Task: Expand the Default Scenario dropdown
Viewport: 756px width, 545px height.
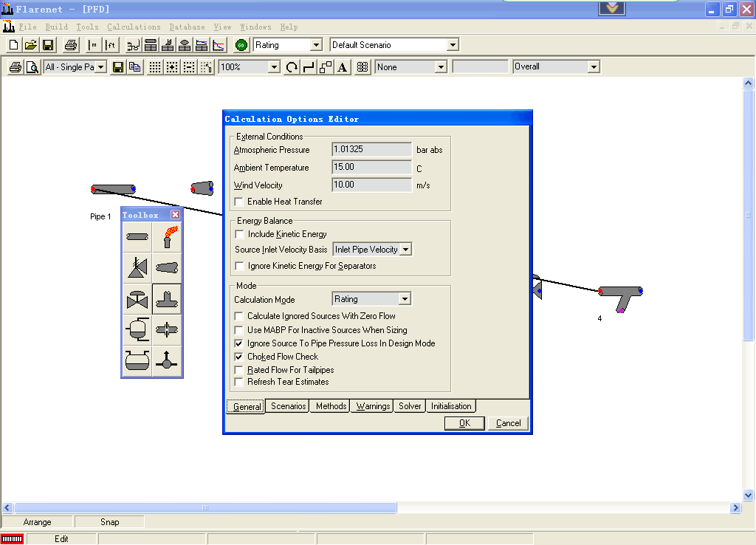Action: [453, 45]
